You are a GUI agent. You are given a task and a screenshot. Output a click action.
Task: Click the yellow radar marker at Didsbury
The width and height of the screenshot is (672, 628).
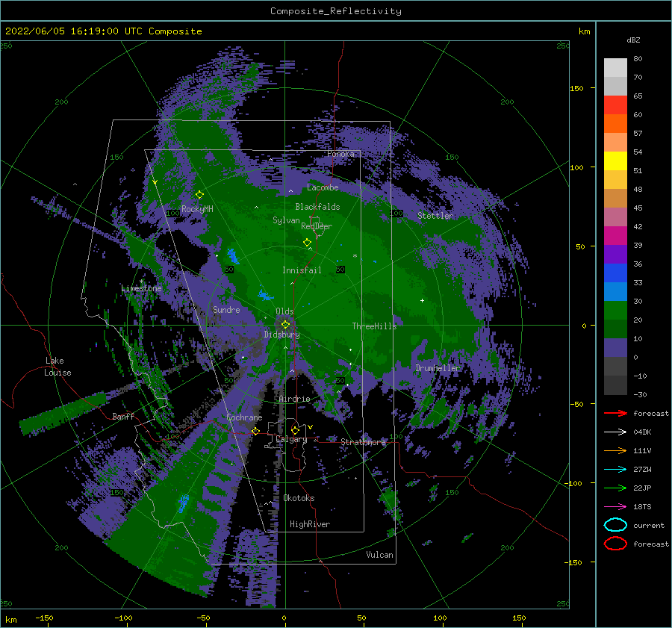285,325
